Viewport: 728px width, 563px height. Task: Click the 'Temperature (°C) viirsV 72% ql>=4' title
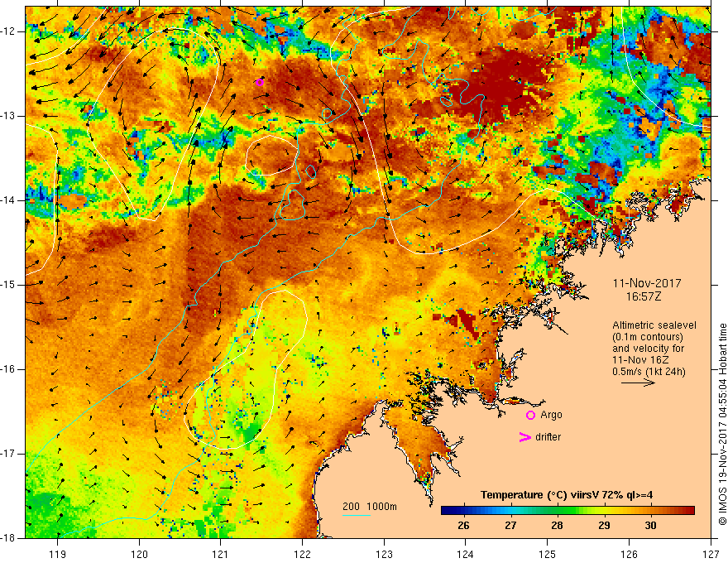click(x=567, y=495)
